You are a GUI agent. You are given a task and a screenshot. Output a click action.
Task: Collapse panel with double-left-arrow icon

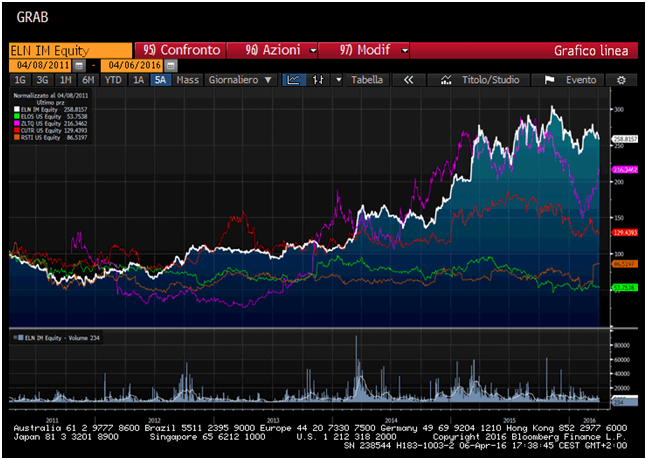click(409, 80)
